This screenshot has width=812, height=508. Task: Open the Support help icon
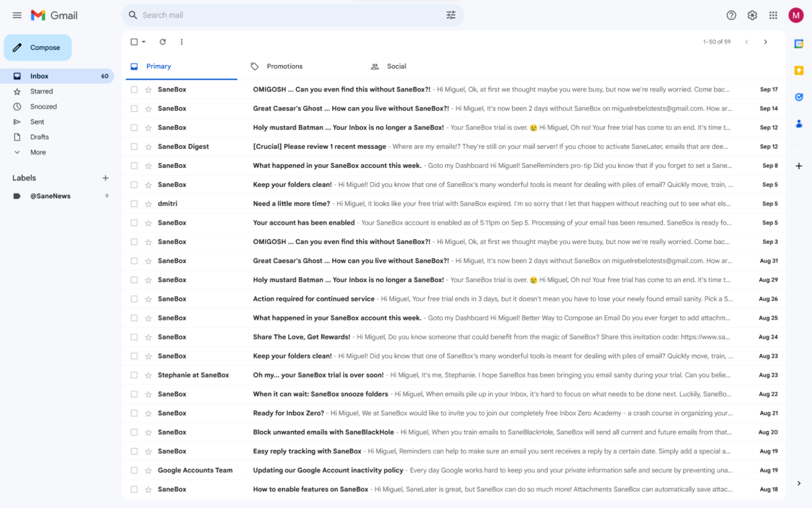point(731,15)
